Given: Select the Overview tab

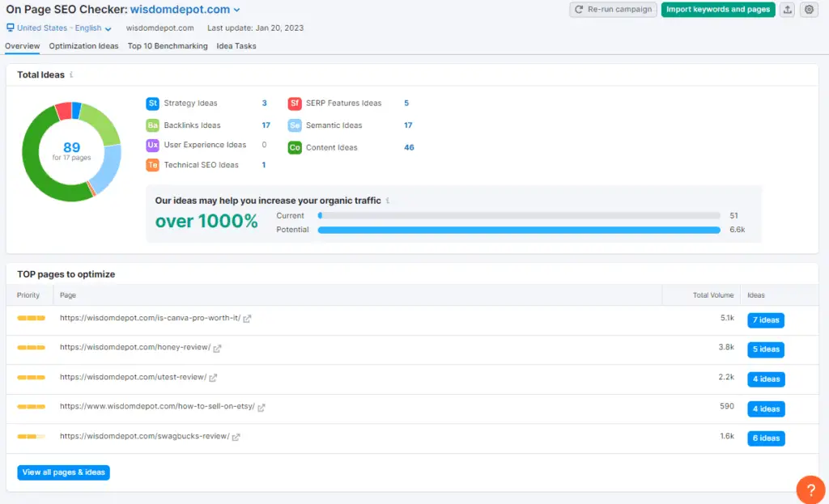Looking at the screenshot, I should (x=22, y=46).
